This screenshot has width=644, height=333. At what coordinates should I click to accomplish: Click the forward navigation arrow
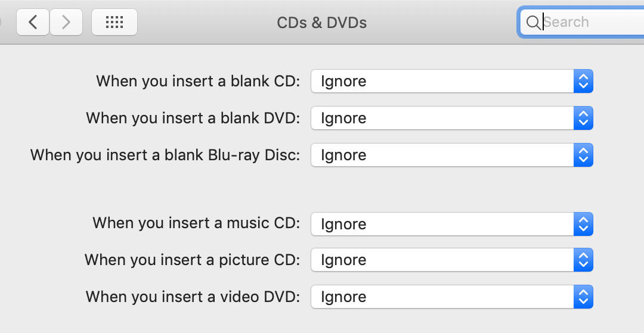(x=66, y=23)
